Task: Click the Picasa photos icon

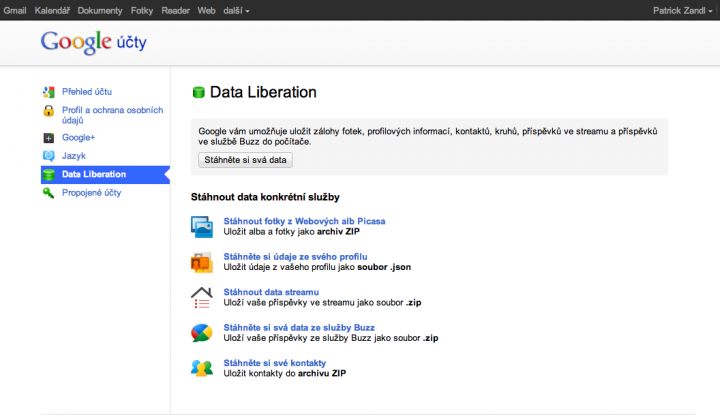Action: [x=202, y=227]
